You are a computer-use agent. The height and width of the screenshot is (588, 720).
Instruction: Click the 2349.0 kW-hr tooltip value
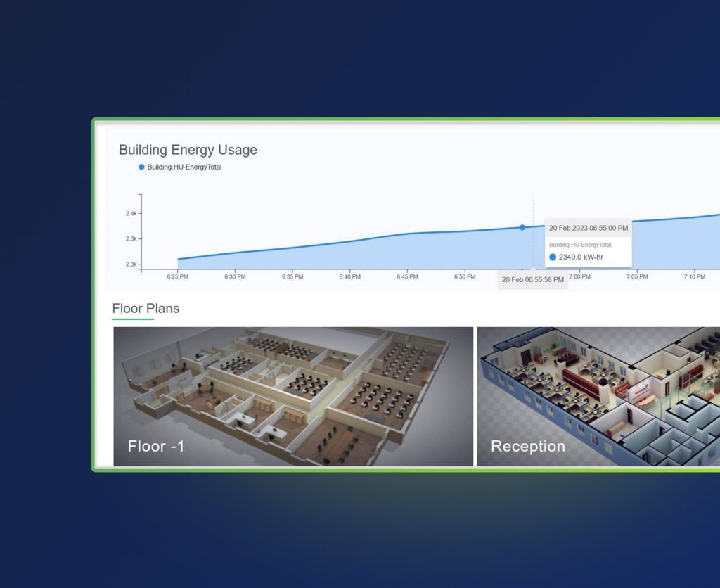[x=580, y=257]
